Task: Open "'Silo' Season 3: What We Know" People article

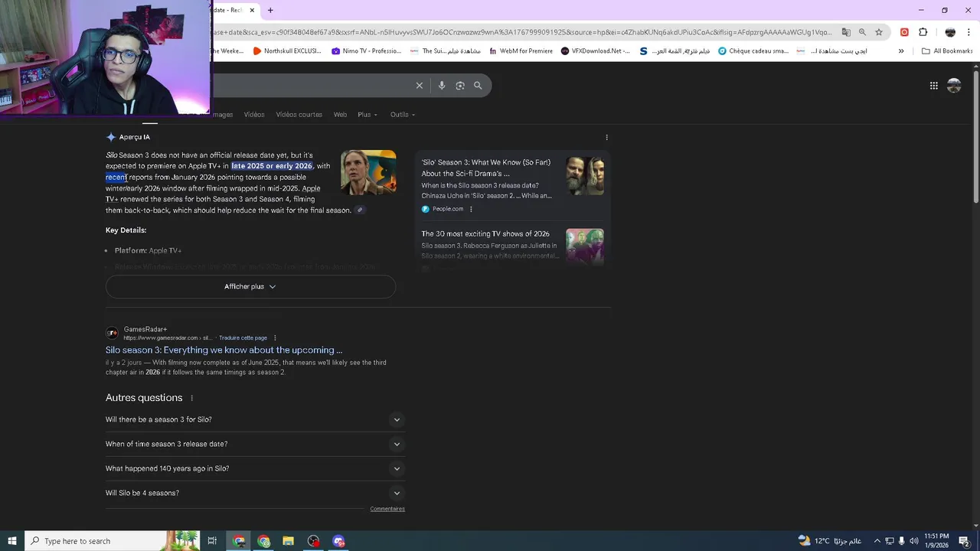Action: tap(485, 168)
